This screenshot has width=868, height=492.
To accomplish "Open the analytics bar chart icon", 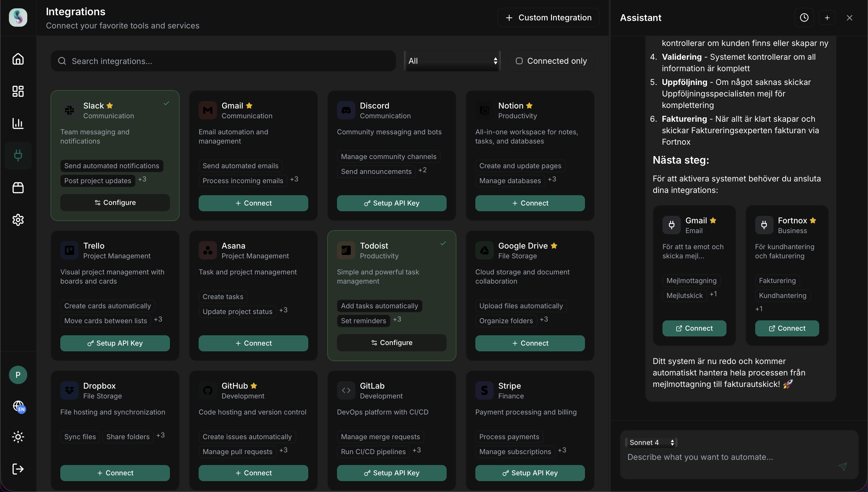I will coord(18,123).
